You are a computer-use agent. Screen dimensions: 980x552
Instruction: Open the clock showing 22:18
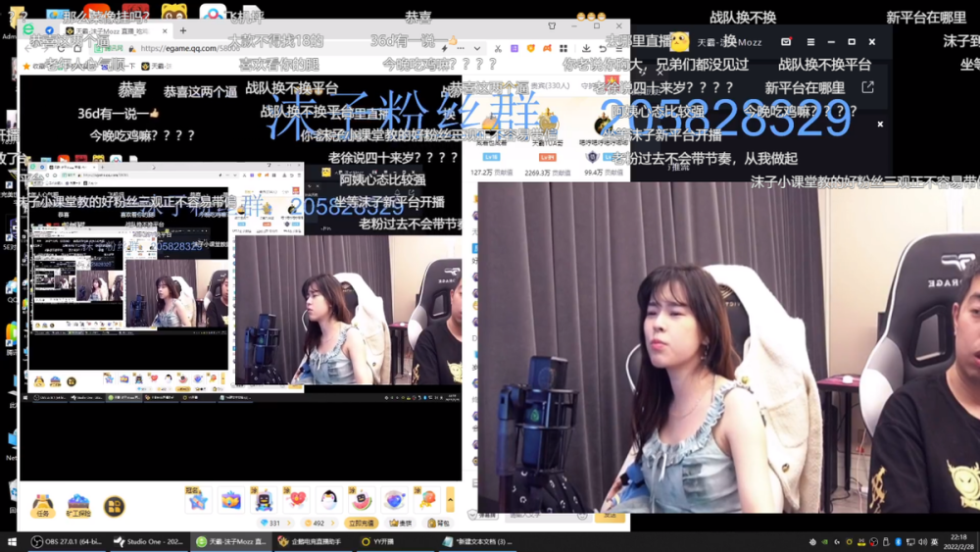point(958,541)
